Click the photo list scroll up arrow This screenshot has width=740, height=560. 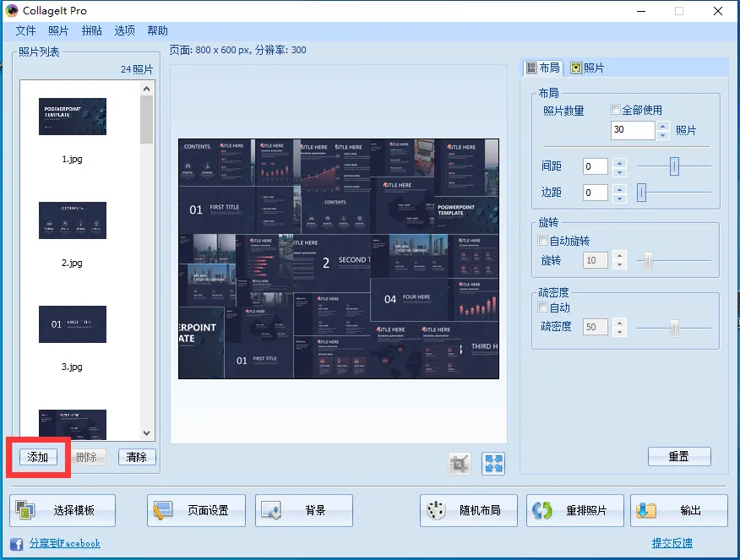tap(146, 89)
